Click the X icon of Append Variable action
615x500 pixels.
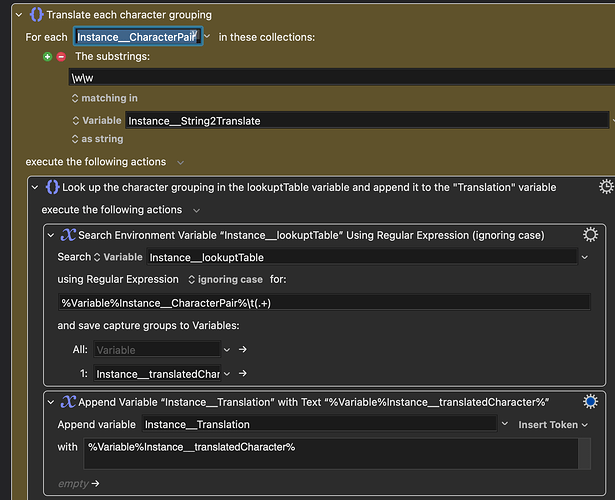[68, 402]
